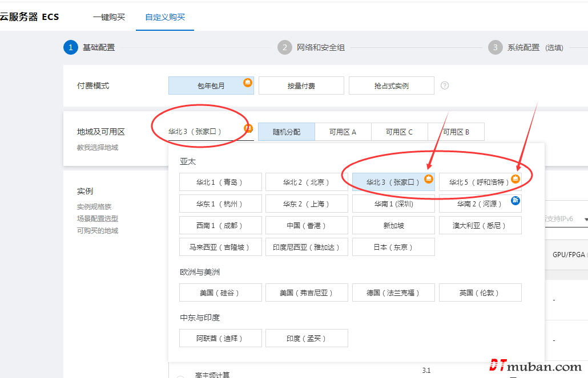
Task: Click the step 2 circle for 网络和安全组
Action: (284, 47)
